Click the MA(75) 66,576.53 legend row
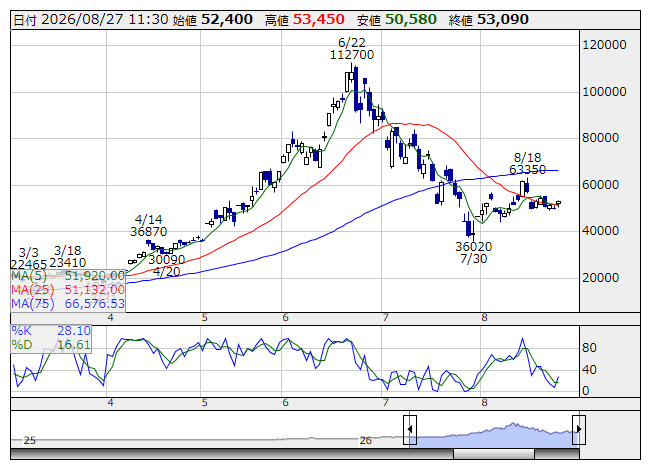This screenshot has height=470, width=653. click(x=68, y=304)
